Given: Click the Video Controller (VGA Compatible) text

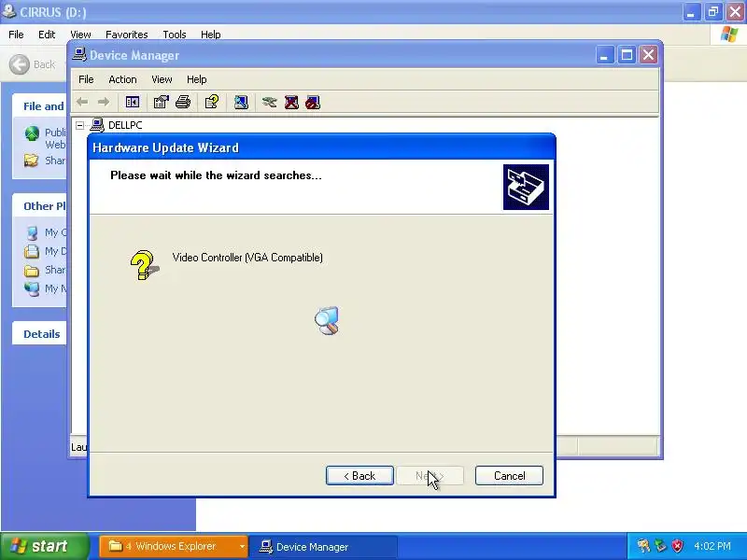Looking at the screenshot, I should point(247,258).
